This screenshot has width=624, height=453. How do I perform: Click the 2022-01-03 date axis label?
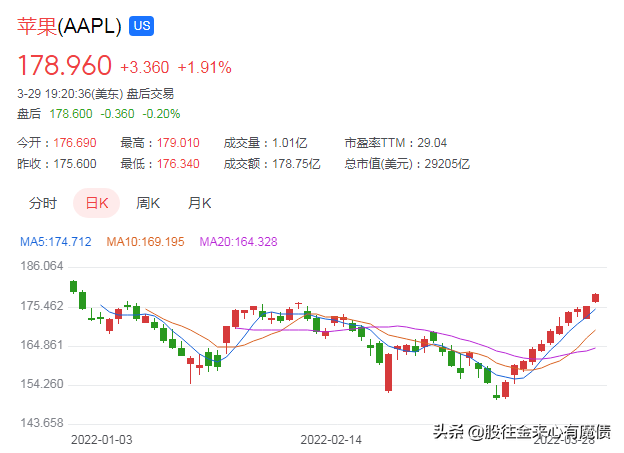click(101, 440)
